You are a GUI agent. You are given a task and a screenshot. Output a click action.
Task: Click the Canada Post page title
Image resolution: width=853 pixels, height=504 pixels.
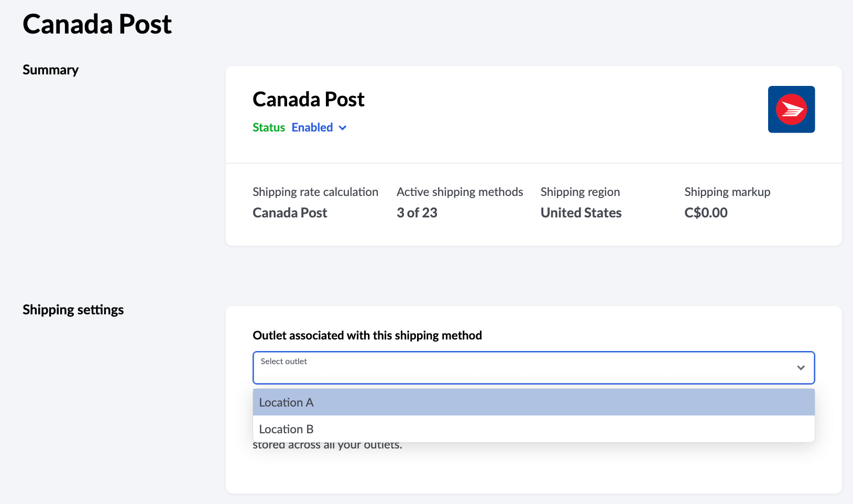(97, 24)
